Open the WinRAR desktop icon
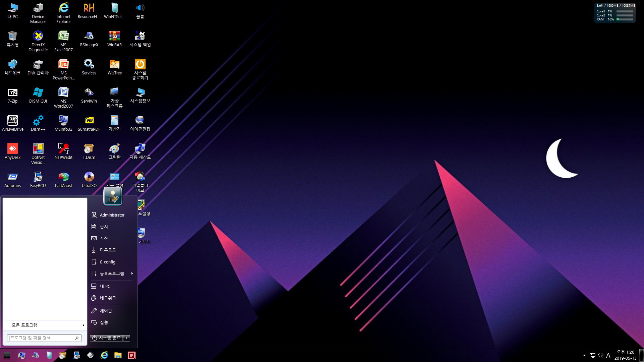 114,39
